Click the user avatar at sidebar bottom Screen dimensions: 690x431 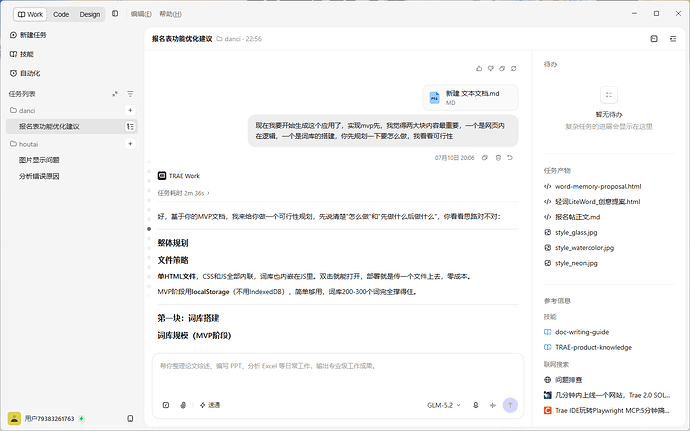15,418
